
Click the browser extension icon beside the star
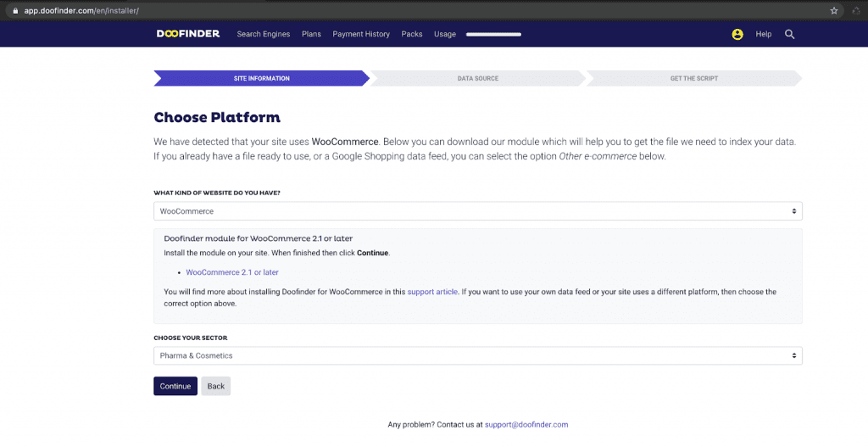pos(855,10)
